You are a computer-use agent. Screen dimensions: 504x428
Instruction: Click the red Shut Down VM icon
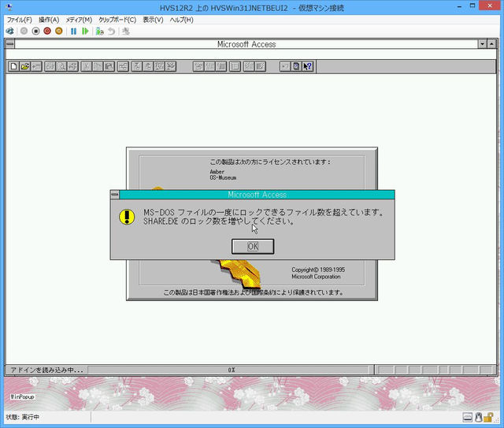[47, 32]
